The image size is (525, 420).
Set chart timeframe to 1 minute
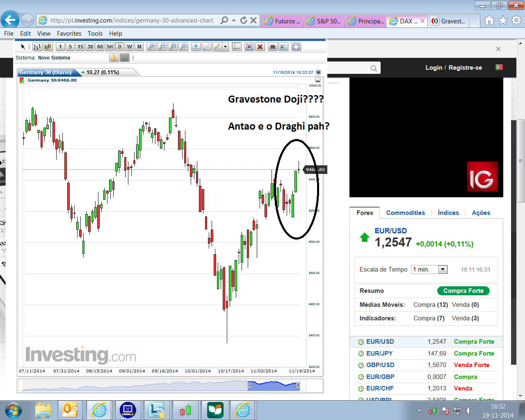point(60,47)
